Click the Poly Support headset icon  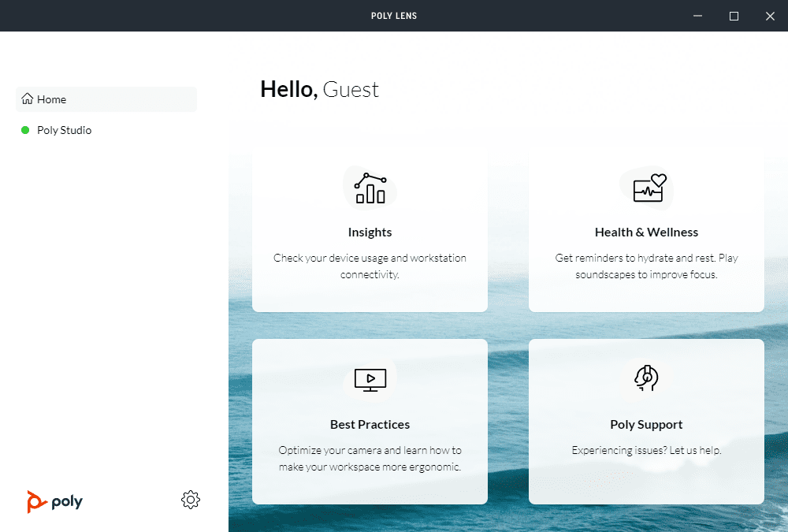[646, 378]
